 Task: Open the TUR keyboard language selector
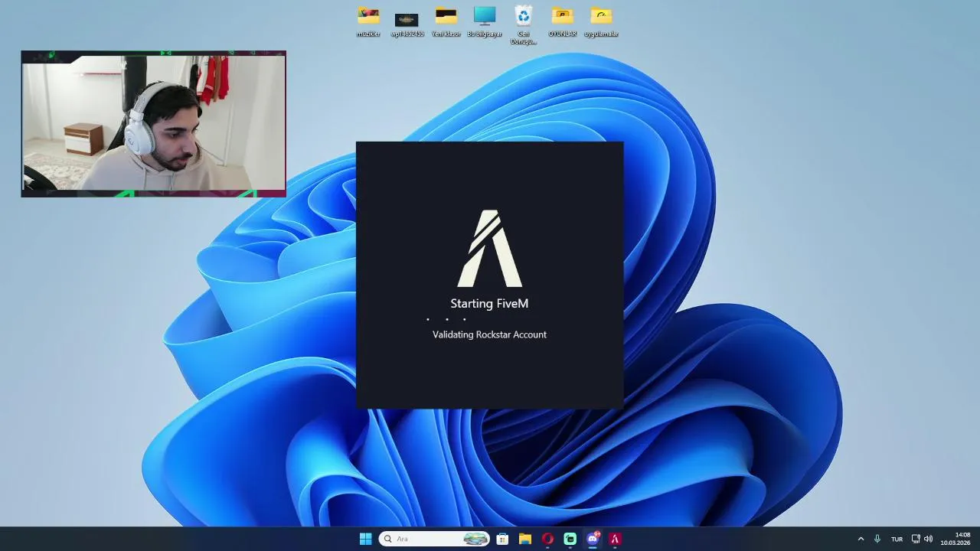(x=897, y=539)
